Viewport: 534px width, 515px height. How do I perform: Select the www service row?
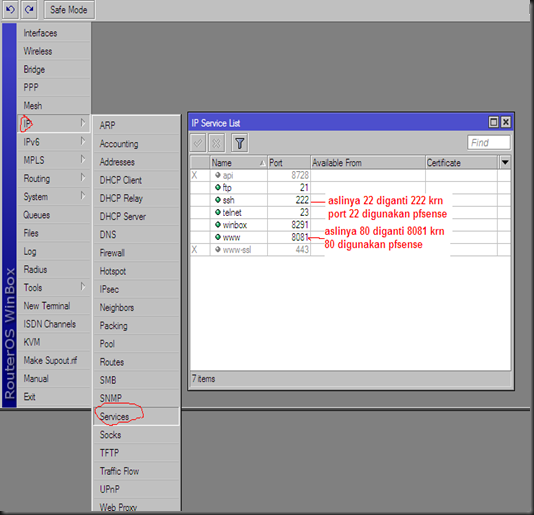pos(350,237)
